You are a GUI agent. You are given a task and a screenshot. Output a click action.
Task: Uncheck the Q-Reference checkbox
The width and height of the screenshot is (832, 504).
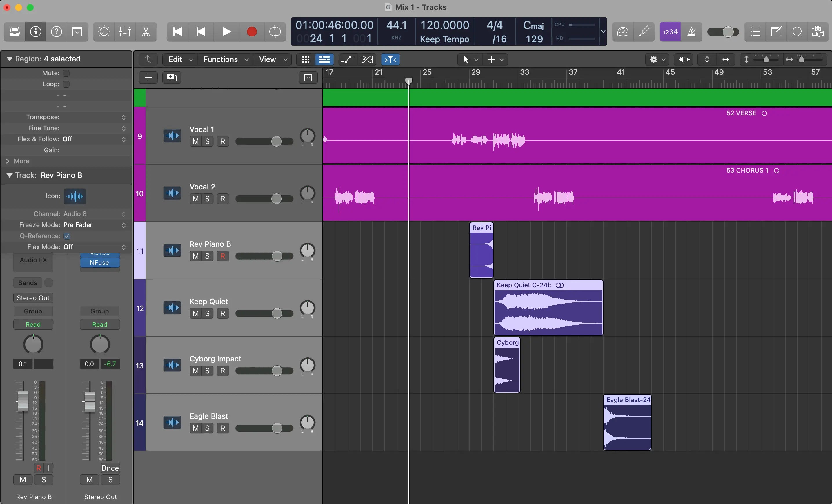point(66,236)
